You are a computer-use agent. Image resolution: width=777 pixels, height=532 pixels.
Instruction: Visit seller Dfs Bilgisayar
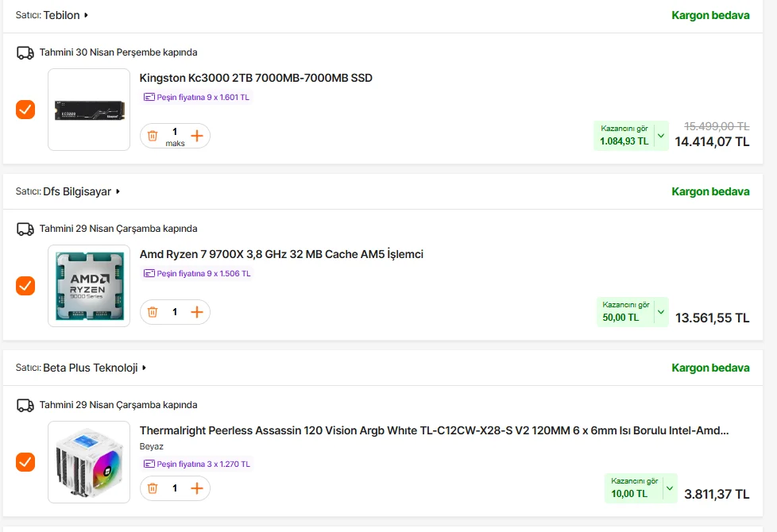[77, 191]
